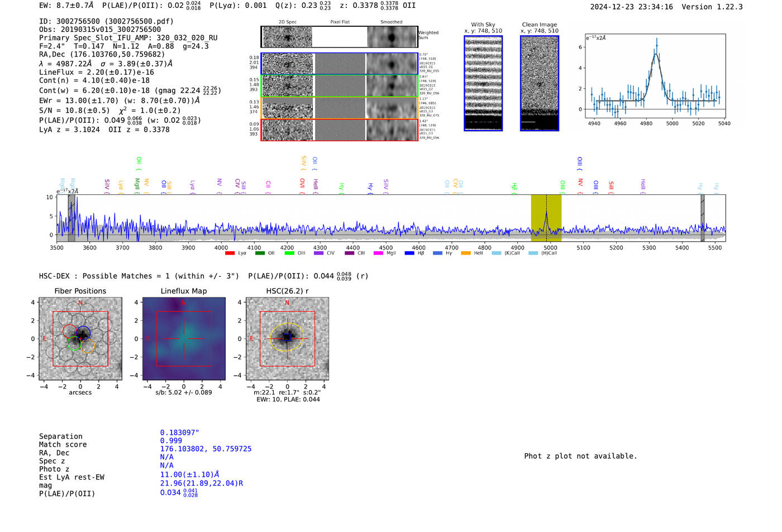The width and height of the screenshot is (782, 532).
Task: Click the Pixel Flat column header
Action: click(x=340, y=22)
